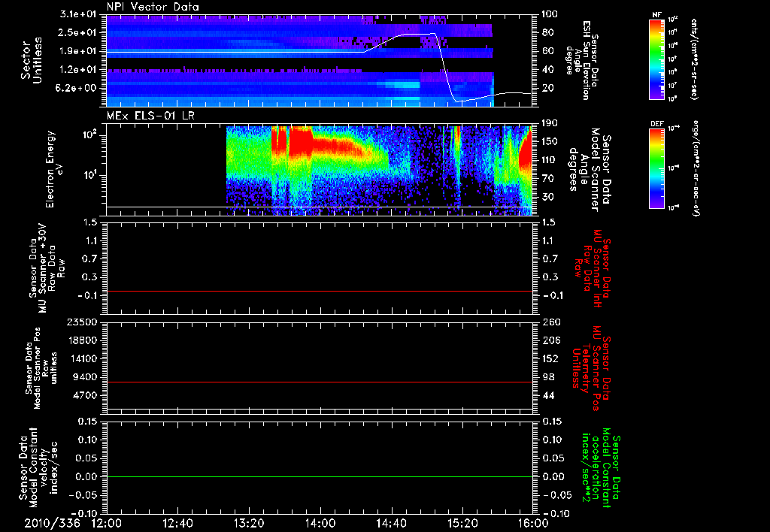Select the "NPI Vector Data" panel title
This screenshot has height=532, width=770.
[153, 7]
